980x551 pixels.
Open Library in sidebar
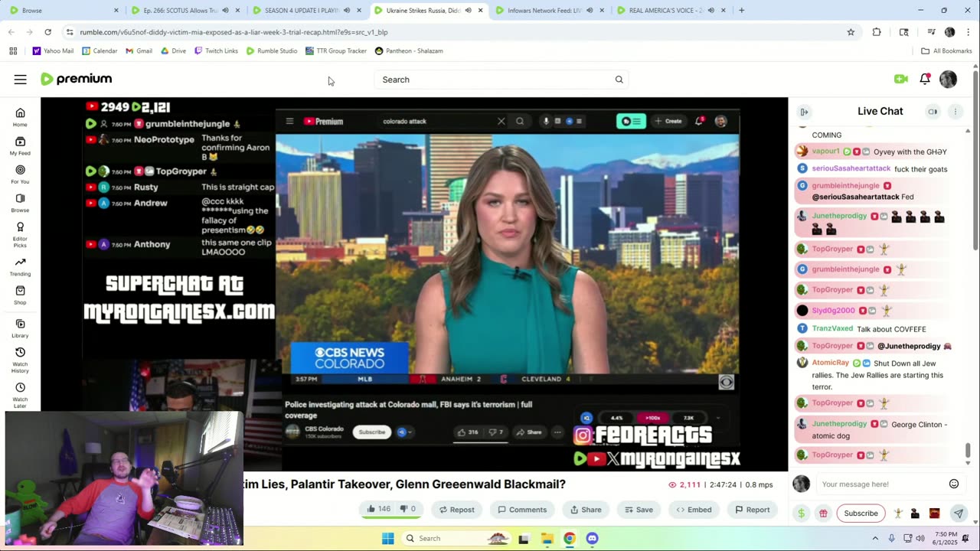coord(20,328)
